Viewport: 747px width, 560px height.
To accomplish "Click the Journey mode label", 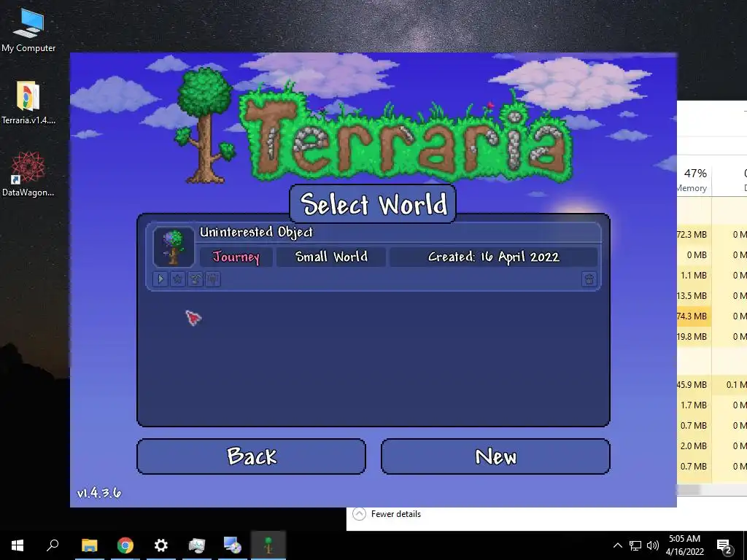I will (236, 257).
